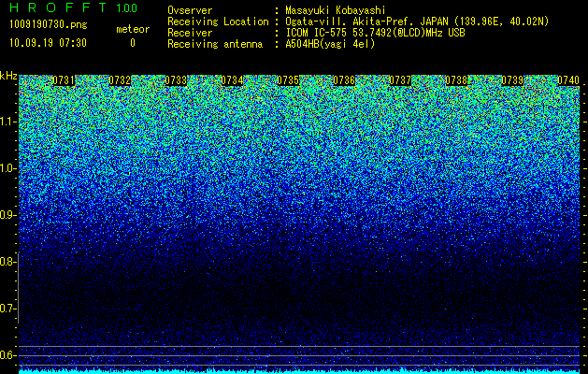Click the 0739 time marker
The height and width of the screenshot is (374, 588).
[x=512, y=80]
